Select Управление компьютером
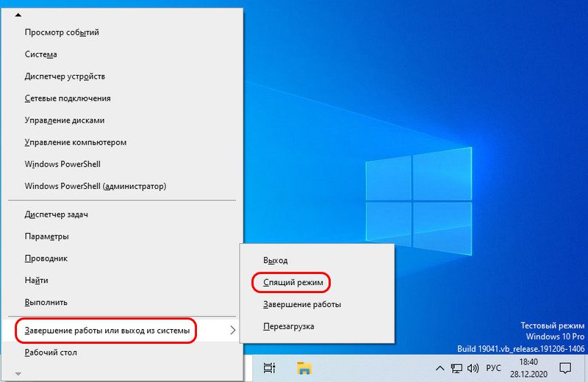Viewport: 588px width, 382px height. (x=122, y=142)
